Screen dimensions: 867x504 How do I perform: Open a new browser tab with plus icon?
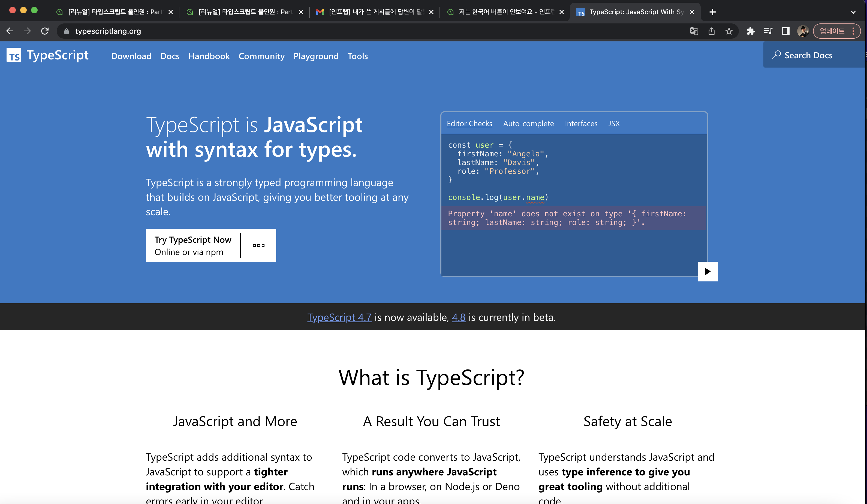712,12
